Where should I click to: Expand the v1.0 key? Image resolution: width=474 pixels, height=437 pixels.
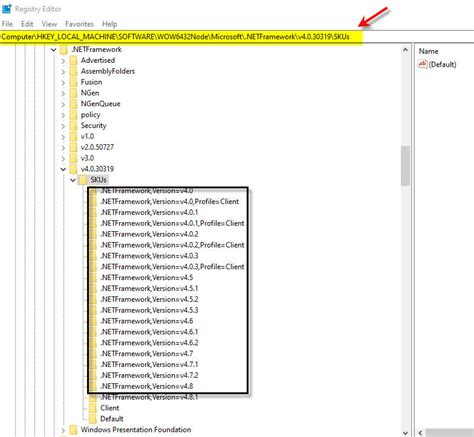pos(63,137)
